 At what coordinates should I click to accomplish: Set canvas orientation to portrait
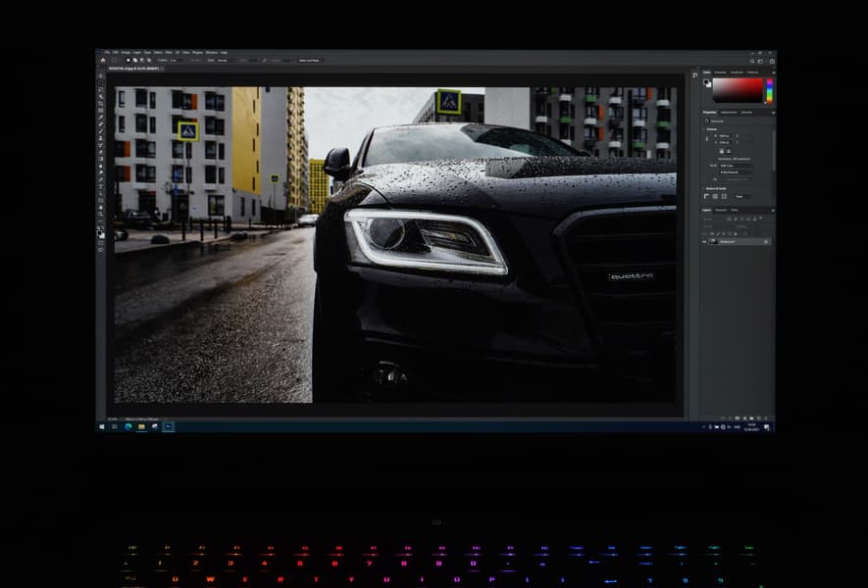click(x=722, y=152)
